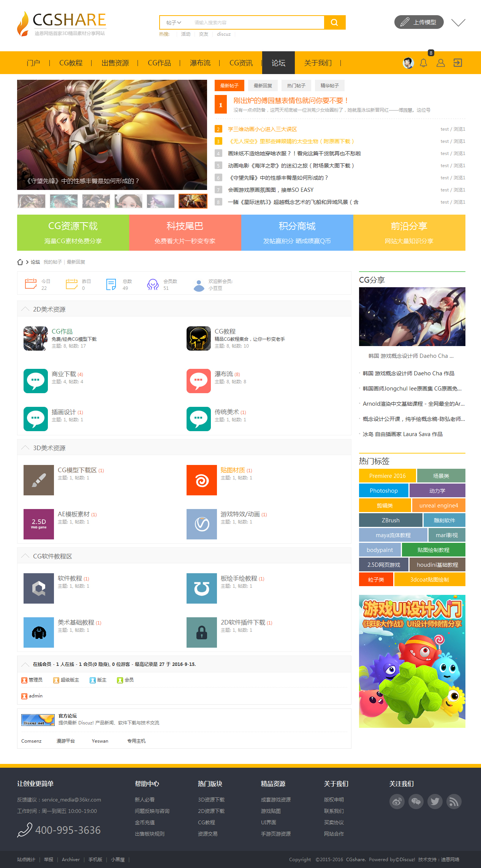Click the 上传模型 button
481x868 pixels.
pyautogui.click(x=419, y=22)
